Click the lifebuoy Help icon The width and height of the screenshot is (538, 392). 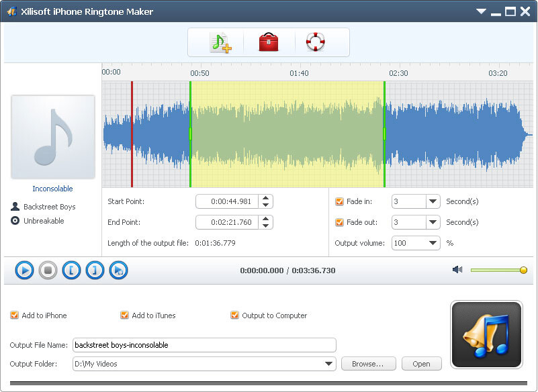pyautogui.click(x=314, y=42)
